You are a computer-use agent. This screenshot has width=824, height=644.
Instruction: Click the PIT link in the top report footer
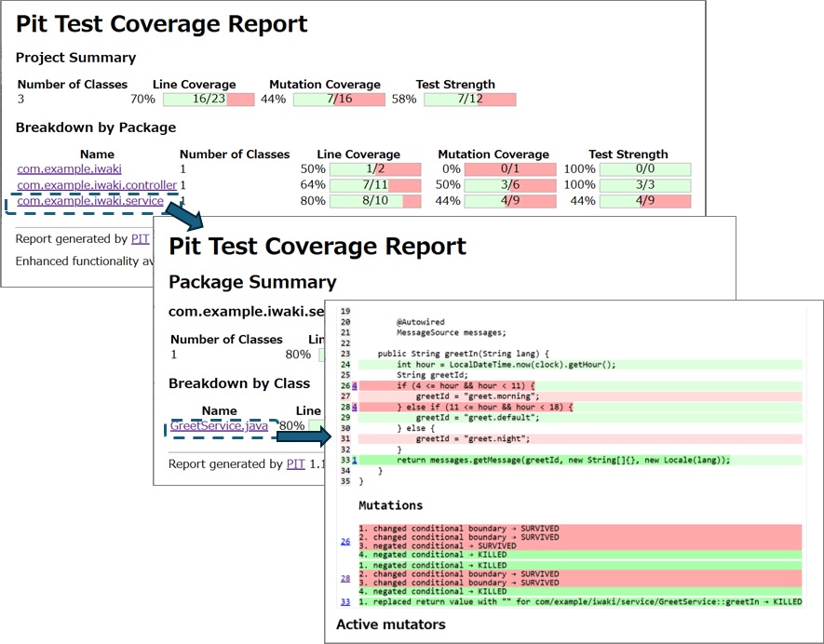[x=140, y=239]
